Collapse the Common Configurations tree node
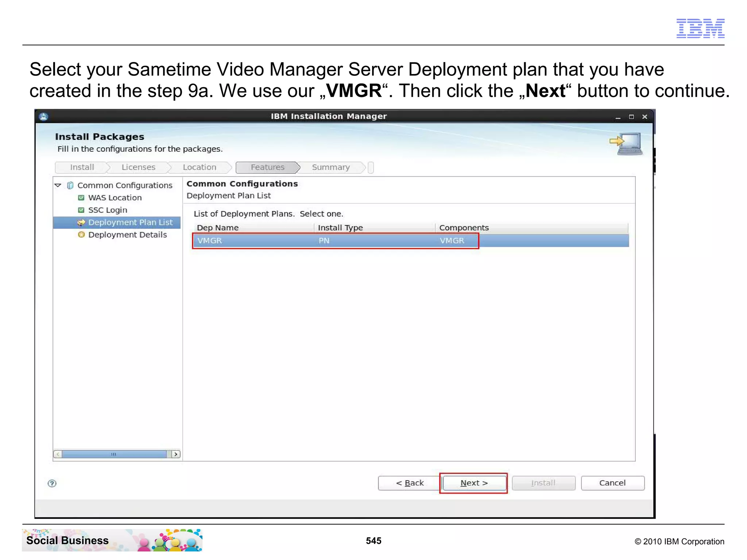This screenshot has width=747, height=560. click(x=58, y=185)
